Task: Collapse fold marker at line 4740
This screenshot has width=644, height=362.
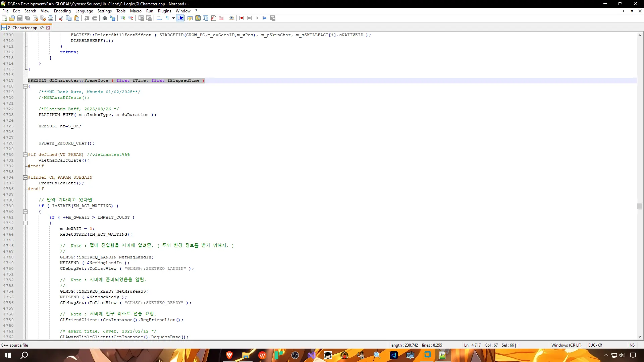Action: (25, 212)
